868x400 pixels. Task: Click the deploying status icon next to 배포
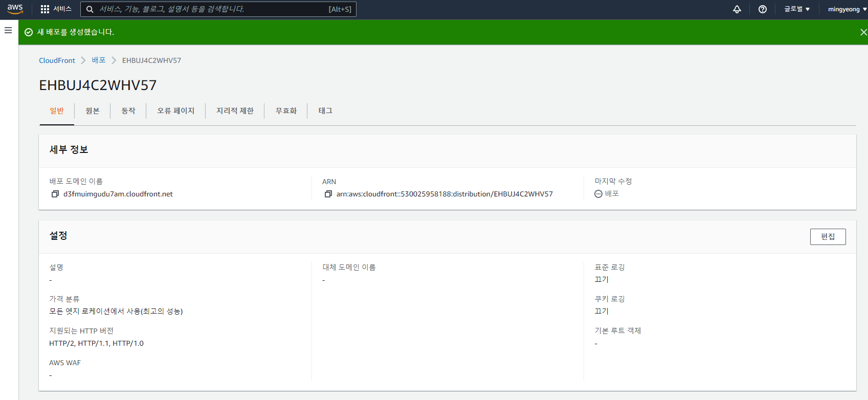(598, 194)
